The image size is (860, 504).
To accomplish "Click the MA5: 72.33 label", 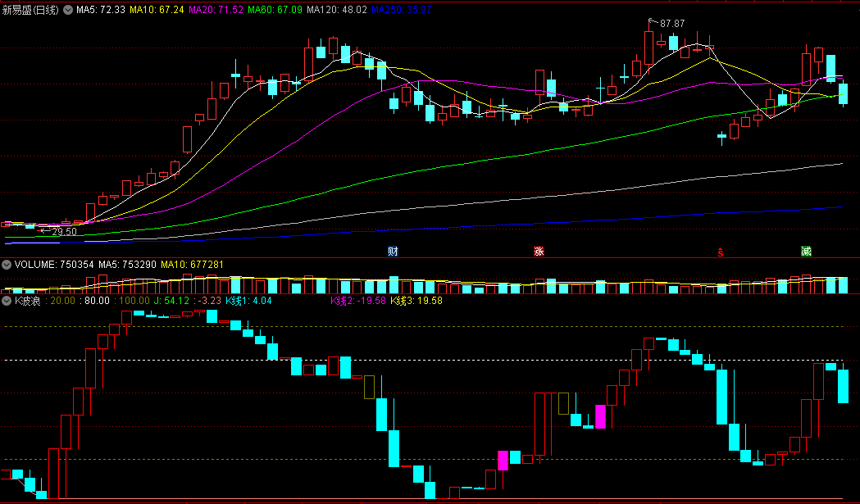I will pos(101,10).
